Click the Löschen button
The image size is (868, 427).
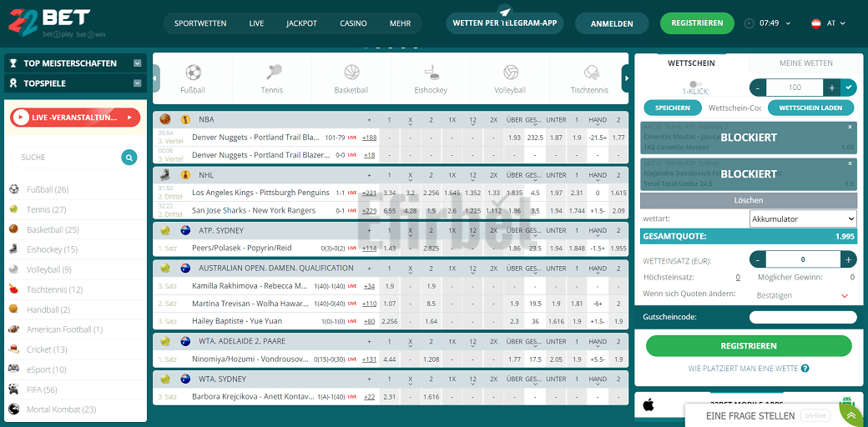(749, 200)
